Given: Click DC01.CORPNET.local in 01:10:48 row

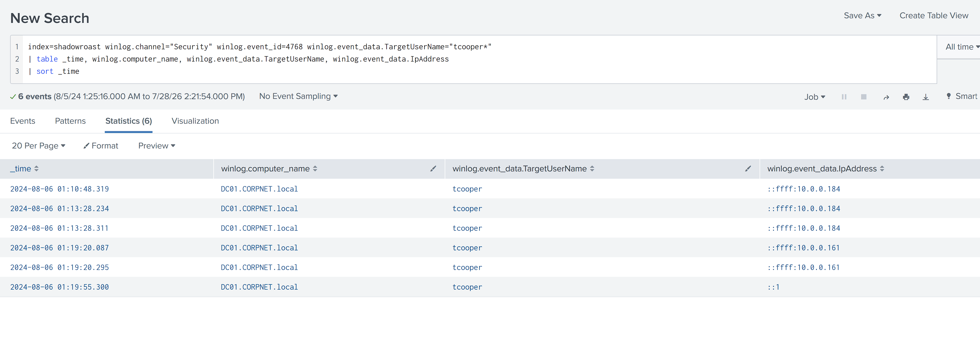Looking at the screenshot, I should tap(259, 189).
